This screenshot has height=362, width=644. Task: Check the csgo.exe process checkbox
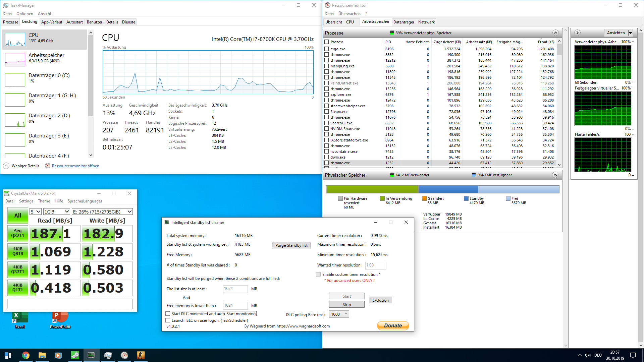327,49
